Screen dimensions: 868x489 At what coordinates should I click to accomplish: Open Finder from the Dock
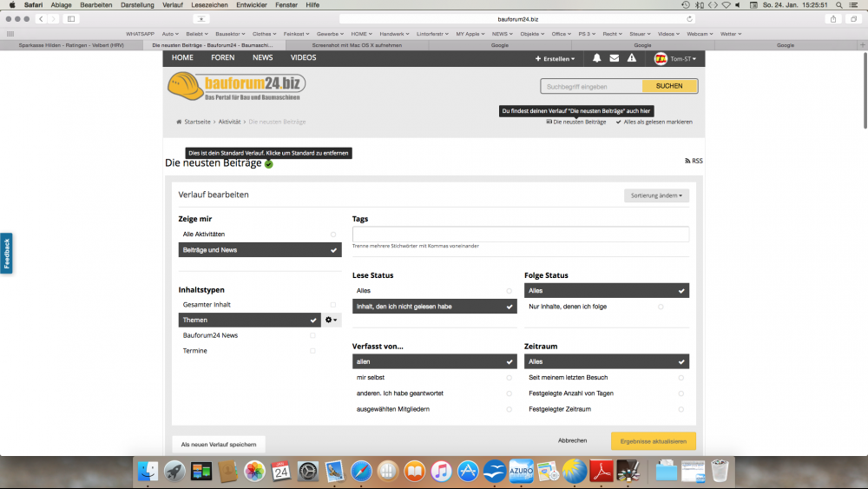(x=148, y=472)
